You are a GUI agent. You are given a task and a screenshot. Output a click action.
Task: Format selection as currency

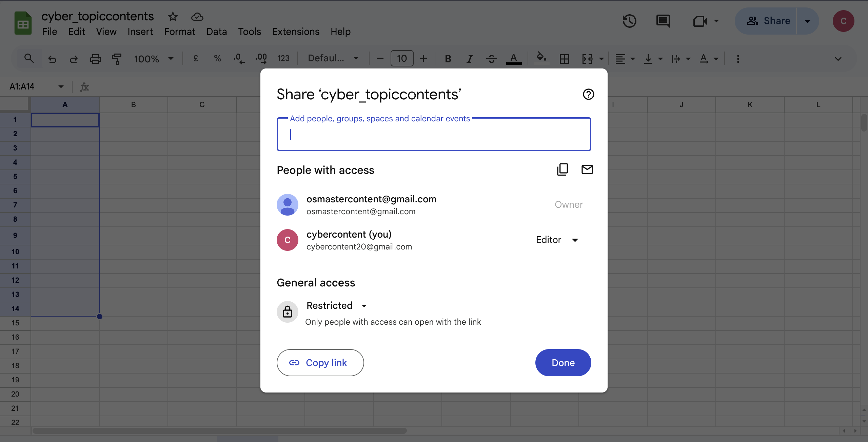(x=196, y=58)
